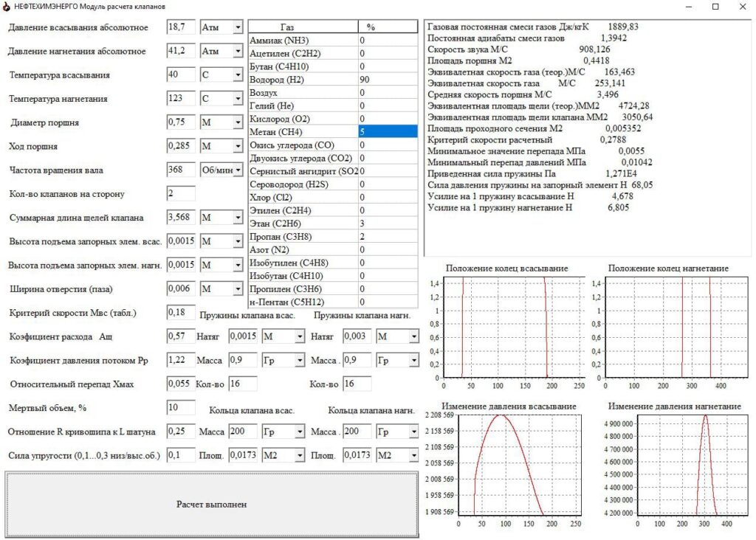Click suction spring count field 16
This screenshot has width=756, height=540.
tap(243, 384)
